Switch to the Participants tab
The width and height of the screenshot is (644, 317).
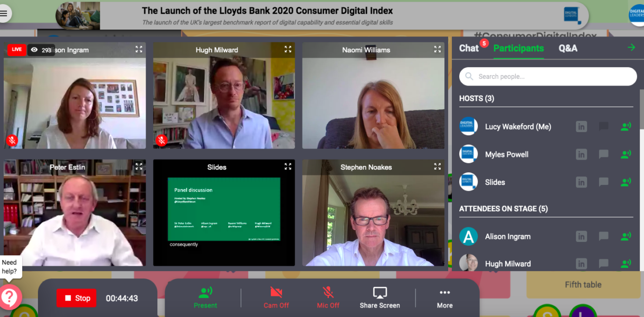(518, 48)
